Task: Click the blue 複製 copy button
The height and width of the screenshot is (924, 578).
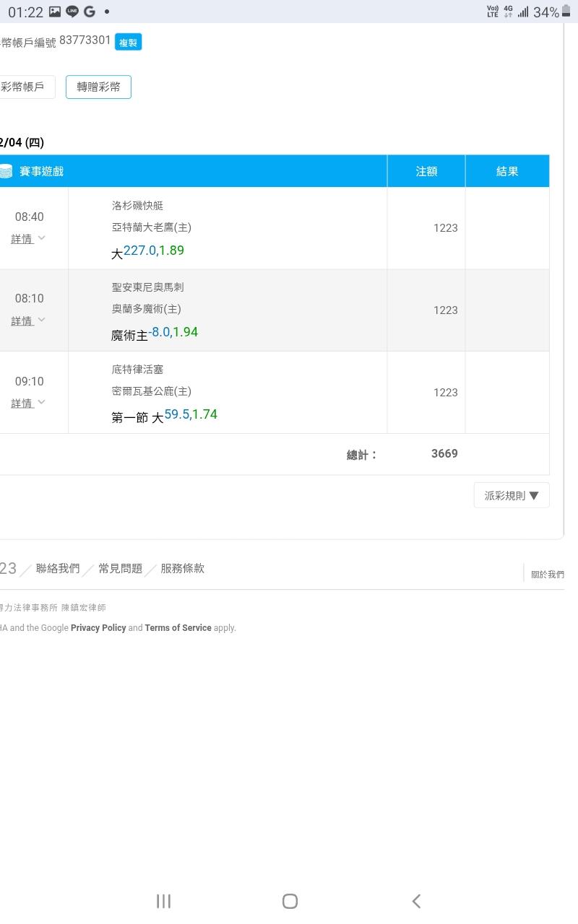Action: 128,43
